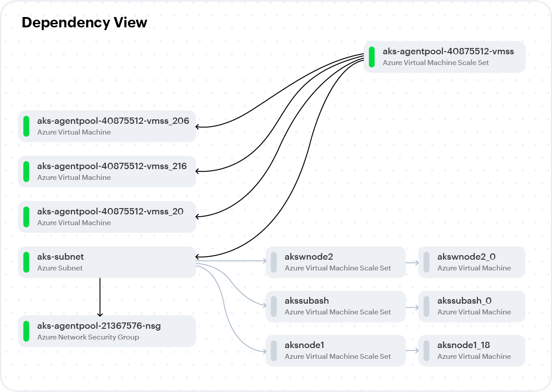Click green status bar on vmss_206
Image resolution: width=552 pixels, height=392 pixels.
(26, 126)
